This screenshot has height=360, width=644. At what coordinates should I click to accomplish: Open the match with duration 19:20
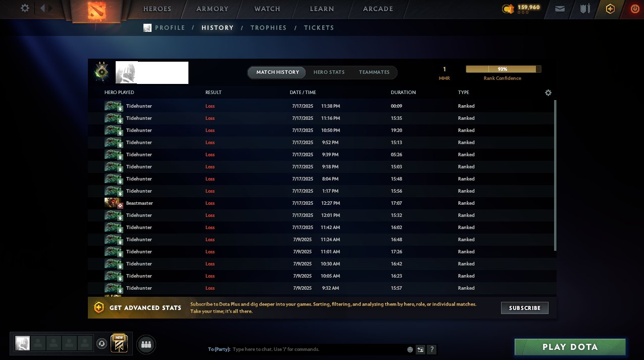click(x=321, y=130)
